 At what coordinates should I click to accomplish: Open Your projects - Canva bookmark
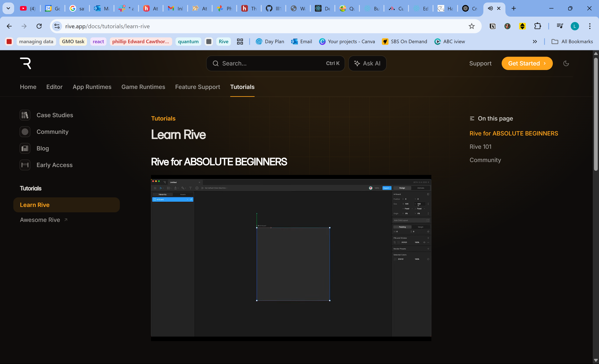coord(347,42)
